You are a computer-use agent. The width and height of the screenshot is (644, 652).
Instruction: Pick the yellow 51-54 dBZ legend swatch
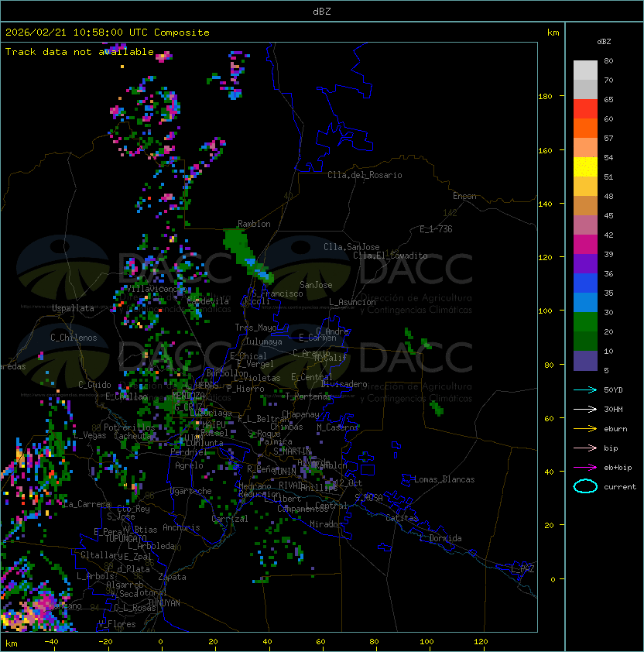coord(585,167)
